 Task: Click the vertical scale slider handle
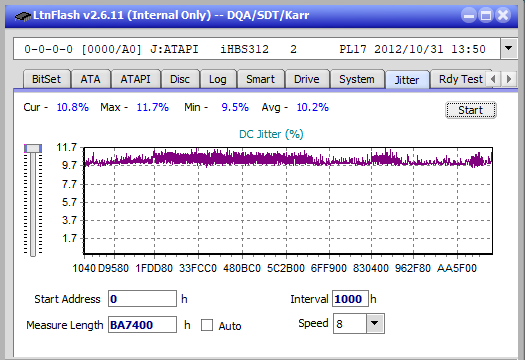[x=33, y=148]
